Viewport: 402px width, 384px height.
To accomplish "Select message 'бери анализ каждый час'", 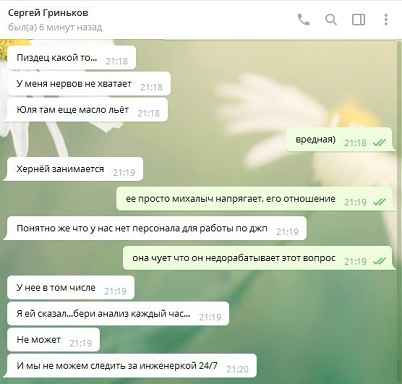I will [118, 313].
